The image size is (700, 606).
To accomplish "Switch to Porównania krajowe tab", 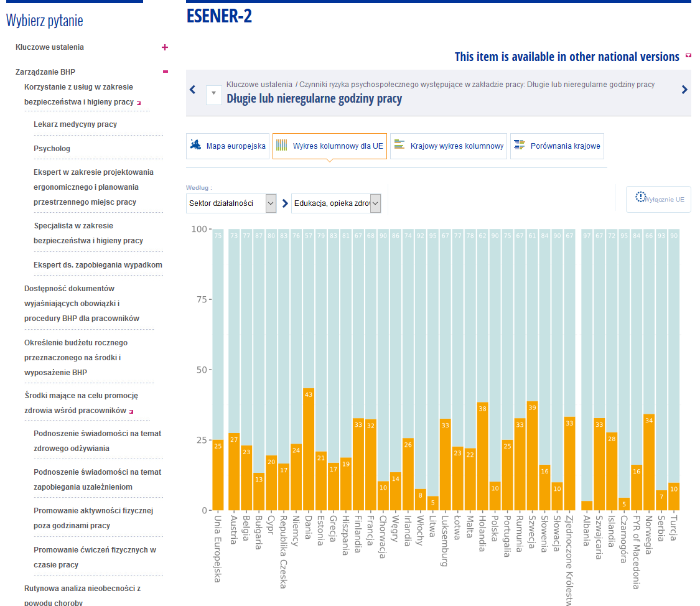I will (x=557, y=146).
